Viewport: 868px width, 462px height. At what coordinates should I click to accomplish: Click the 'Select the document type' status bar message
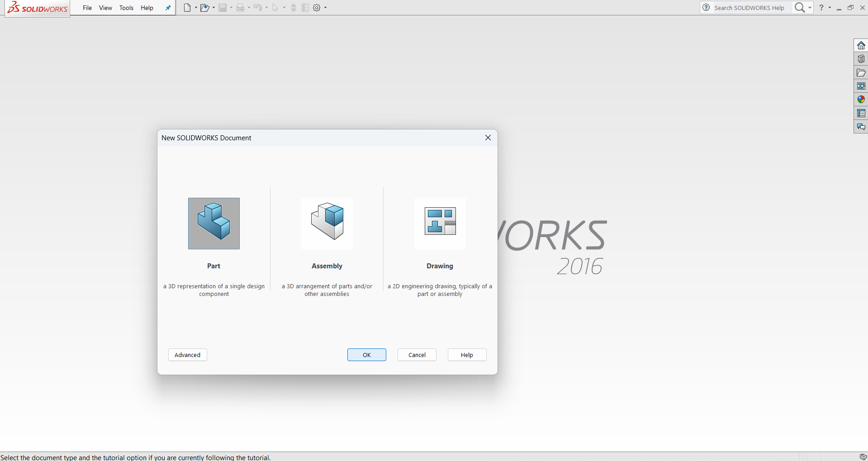click(136, 457)
